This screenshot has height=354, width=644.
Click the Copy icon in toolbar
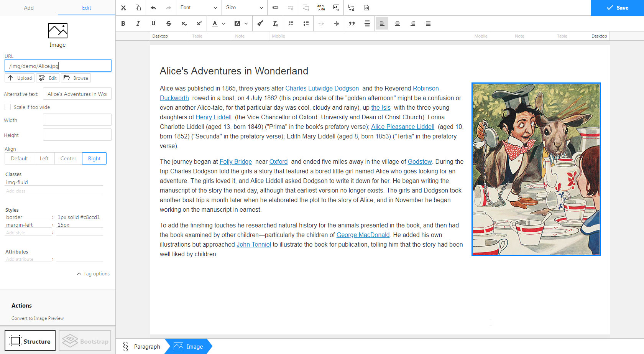[138, 8]
